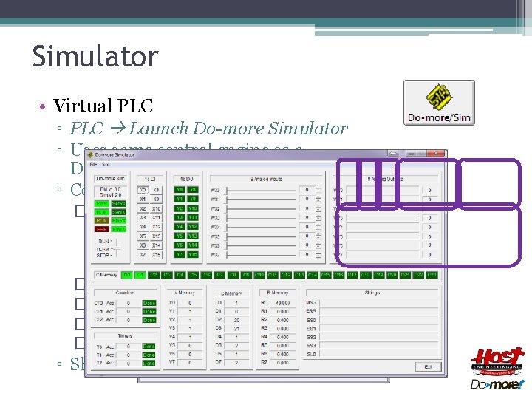The height and width of the screenshot is (399, 532).
Task: Launch the Do-more/Sim button icon
Action: 439,103
